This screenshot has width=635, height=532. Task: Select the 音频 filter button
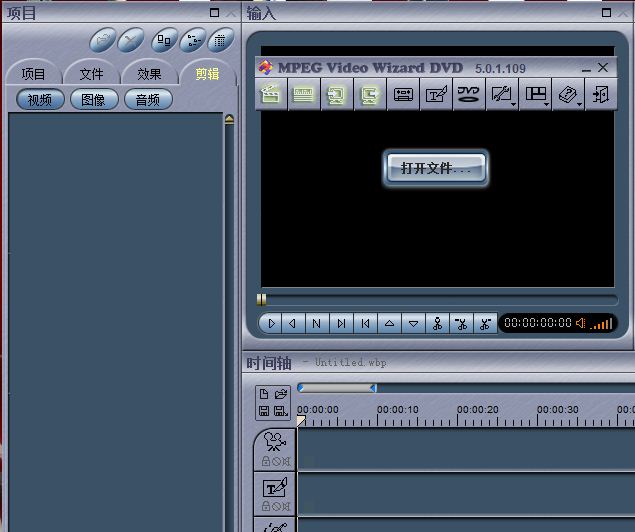(148, 100)
